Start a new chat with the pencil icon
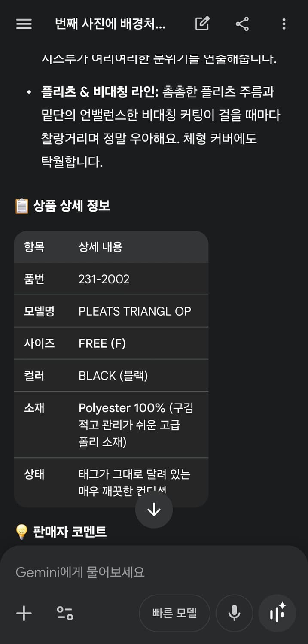Viewport: 308px width, 644px height. (202, 24)
